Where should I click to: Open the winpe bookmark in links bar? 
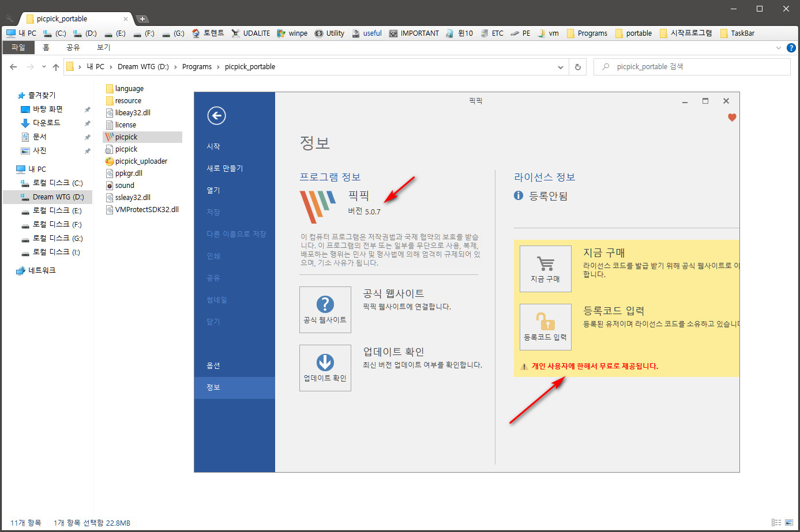coord(292,33)
